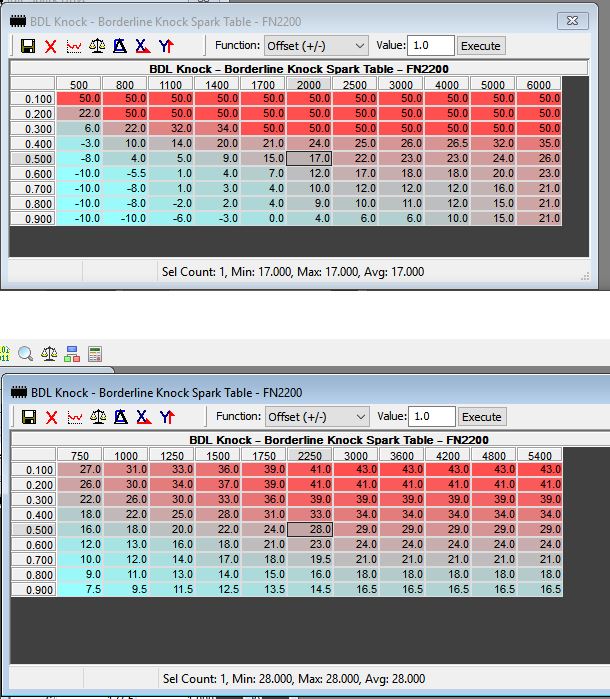Click the magnifying glass search icon between the windows
This screenshot has height=699, width=610.
26,354
